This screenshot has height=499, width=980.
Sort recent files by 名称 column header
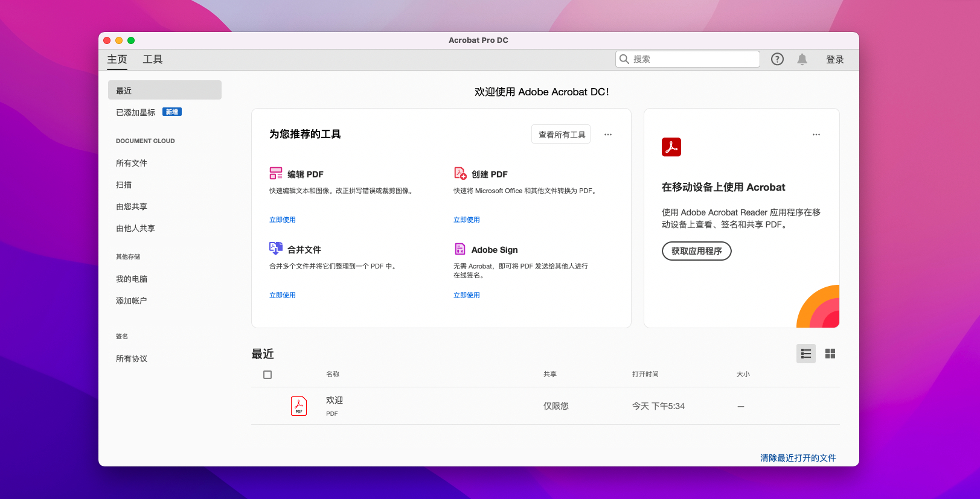tap(333, 374)
